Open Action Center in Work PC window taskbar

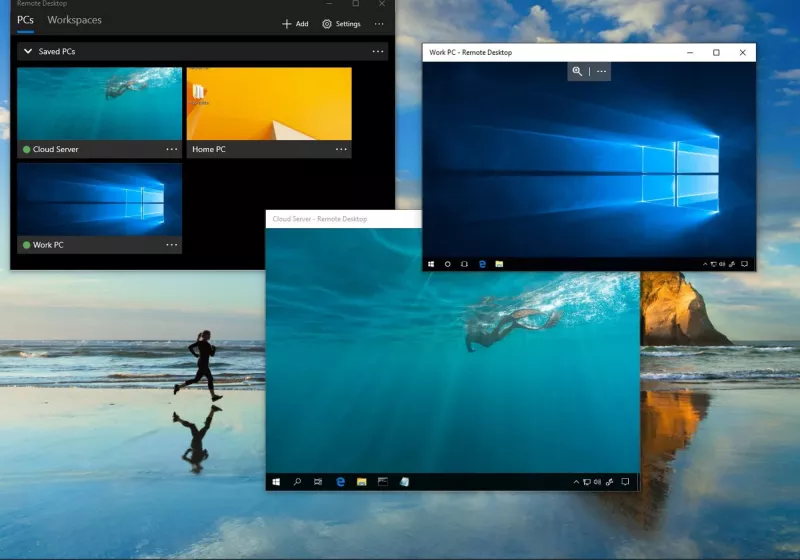tap(744, 264)
